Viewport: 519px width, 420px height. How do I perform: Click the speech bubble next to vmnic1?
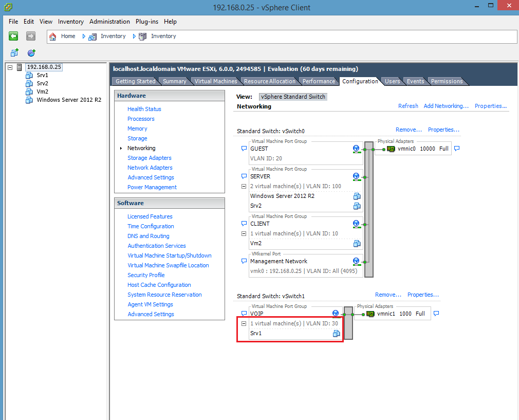[x=436, y=314]
